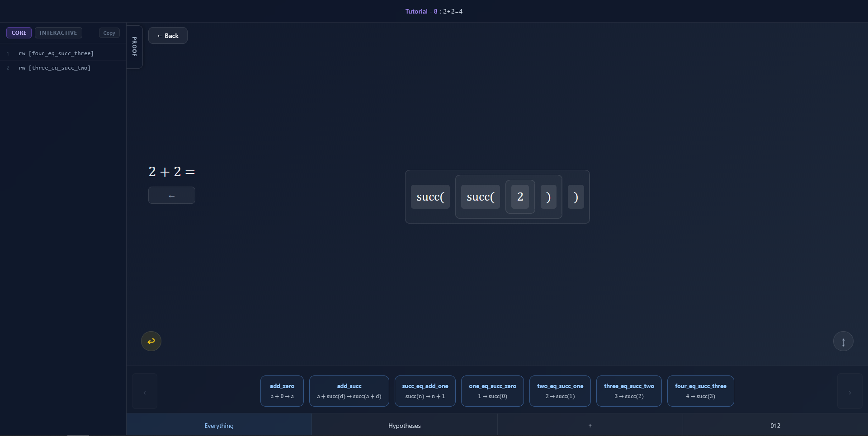Select the add_succ theorem card
The image size is (868, 436).
click(349, 391)
